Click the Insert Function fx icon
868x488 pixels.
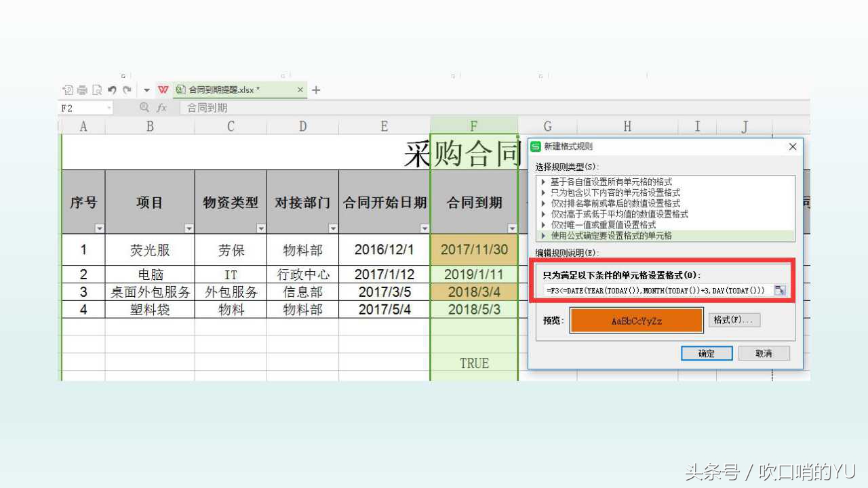[163, 107]
